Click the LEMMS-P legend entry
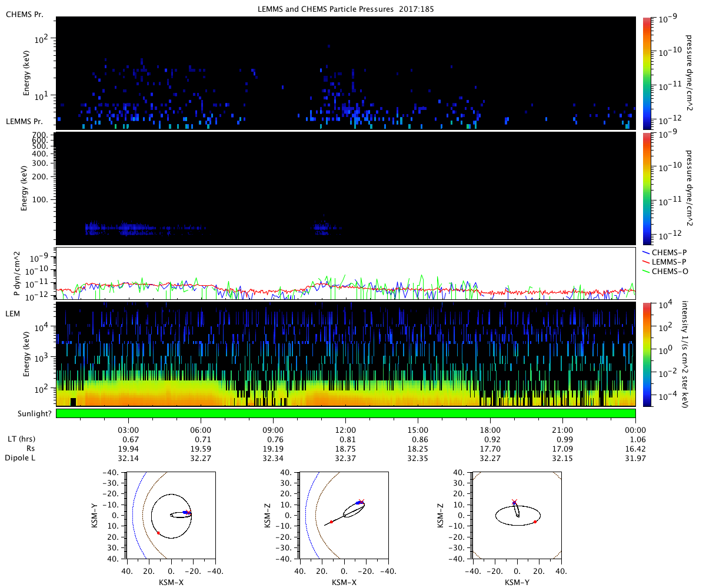The width and height of the screenshot is (706, 588). click(x=667, y=261)
